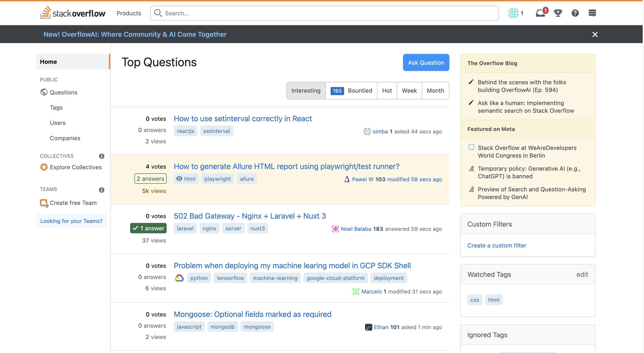Click the Google Cloud collective icon
This screenshot has height=353, width=644.
pyautogui.click(x=179, y=278)
